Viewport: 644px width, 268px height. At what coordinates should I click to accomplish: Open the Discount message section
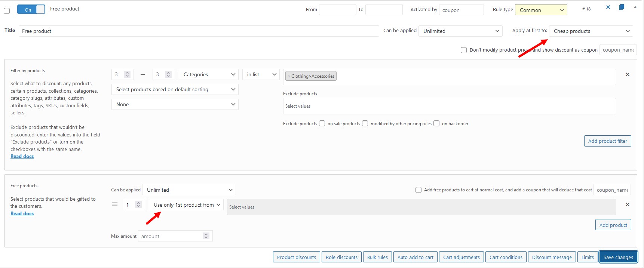[x=552, y=257]
